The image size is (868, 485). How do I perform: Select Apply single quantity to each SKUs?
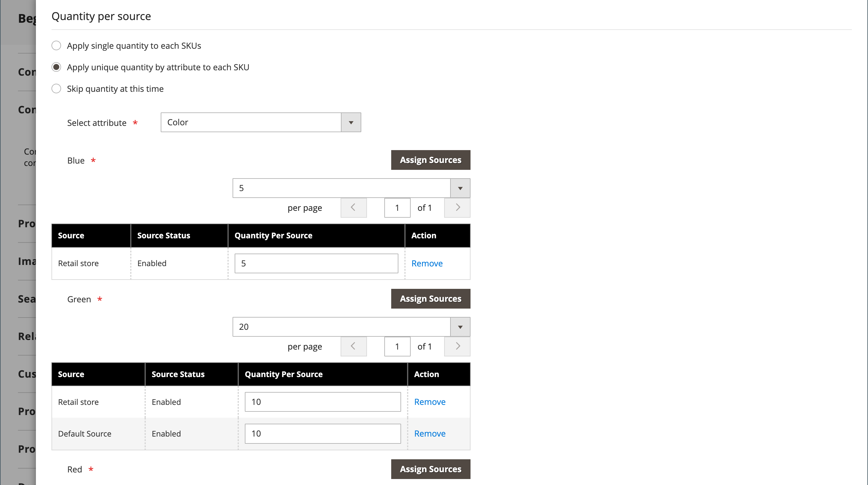click(56, 45)
